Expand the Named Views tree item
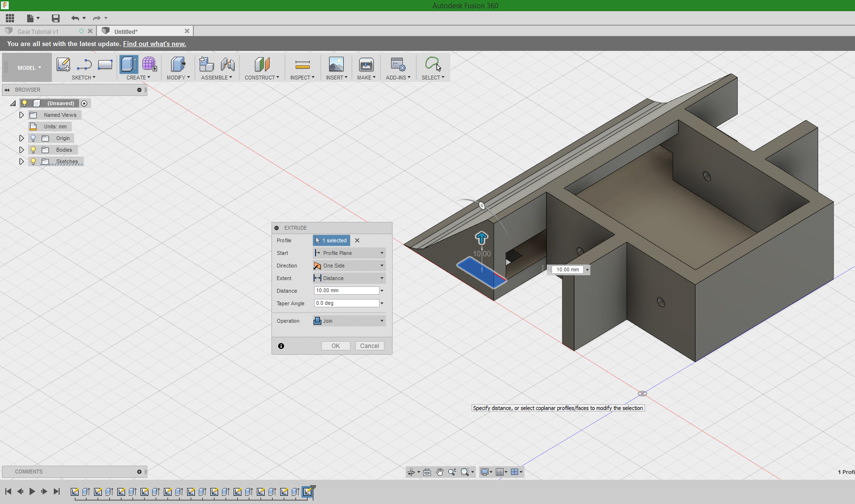 click(x=21, y=115)
